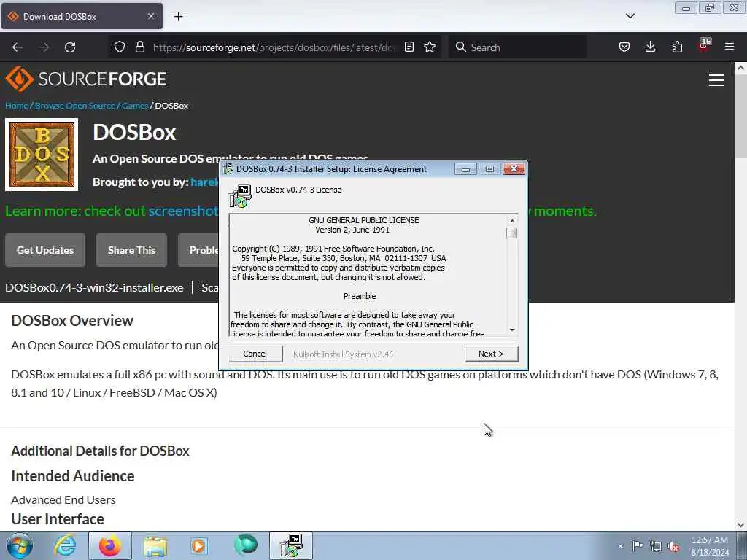
Task: Close the Download DOSBox tab
Action: [x=150, y=16]
